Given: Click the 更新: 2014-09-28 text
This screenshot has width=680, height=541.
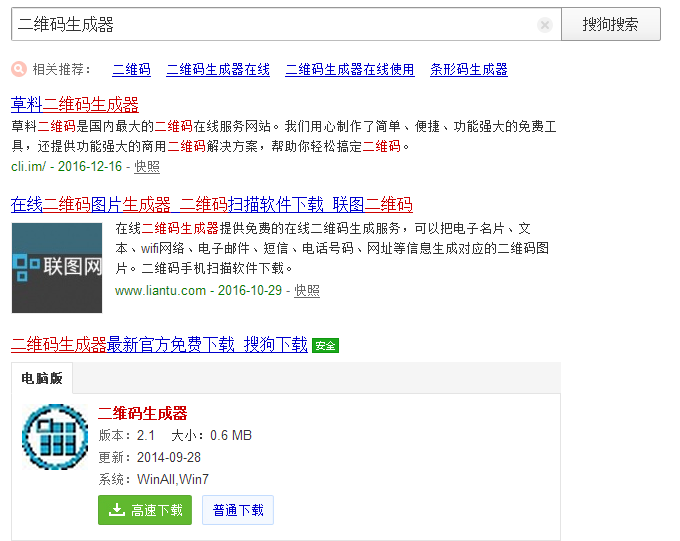Looking at the screenshot, I should point(150,457).
